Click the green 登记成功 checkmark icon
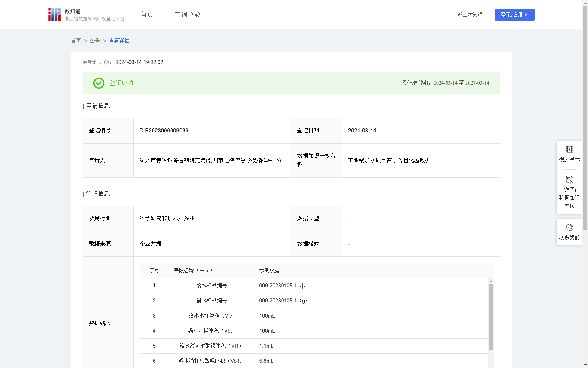Screen dimensions: 588x368 click(98, 83)
